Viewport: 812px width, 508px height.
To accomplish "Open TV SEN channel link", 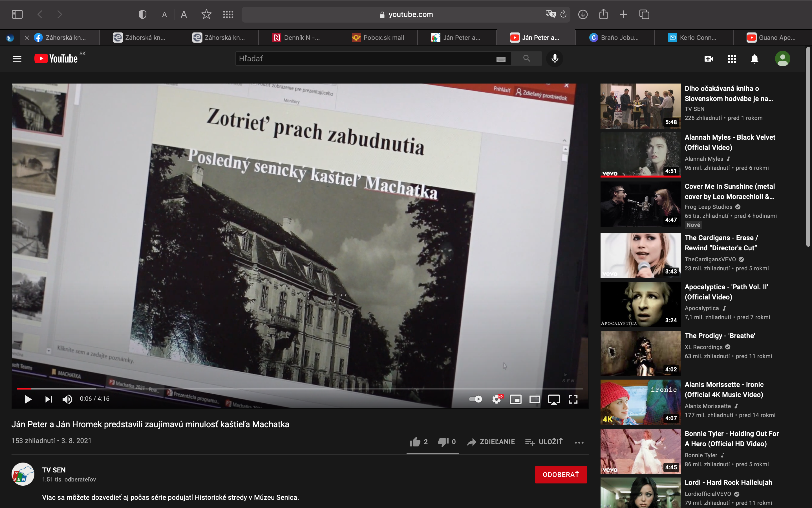I will tap(54, 470).
